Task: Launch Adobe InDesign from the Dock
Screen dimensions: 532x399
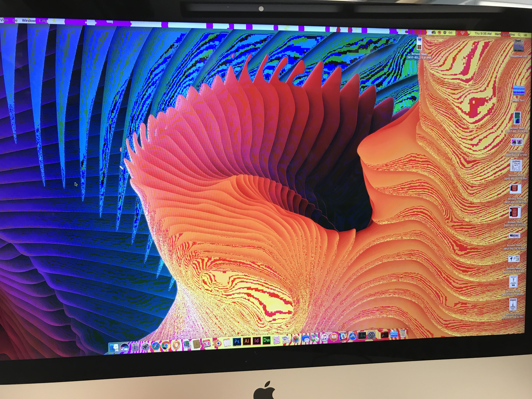Action: tap(257, 341)
